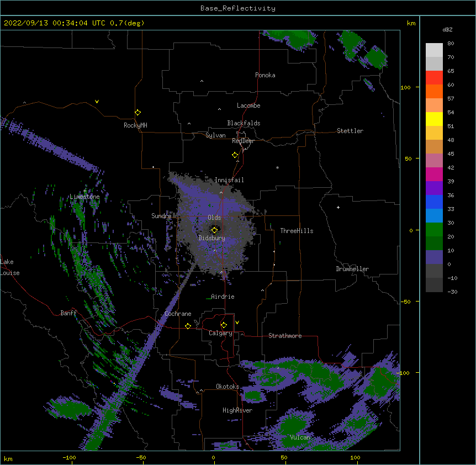The height and width of the screenshot is (465, 476).
Task: Click the Banff label
Action: pyautogui.click(x=68, y=313)
